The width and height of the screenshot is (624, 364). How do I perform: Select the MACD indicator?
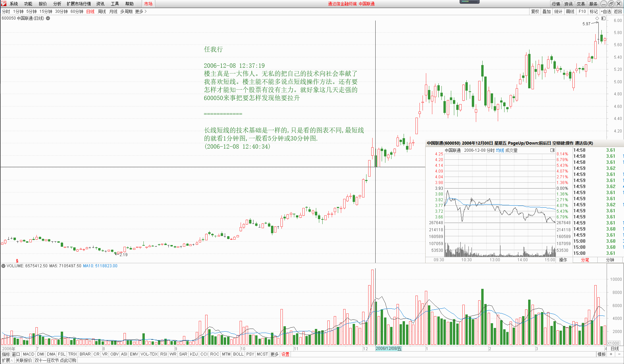click(29, 354)
